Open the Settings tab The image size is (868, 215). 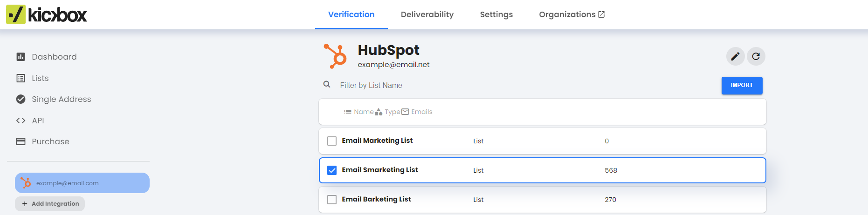(496, 14)
